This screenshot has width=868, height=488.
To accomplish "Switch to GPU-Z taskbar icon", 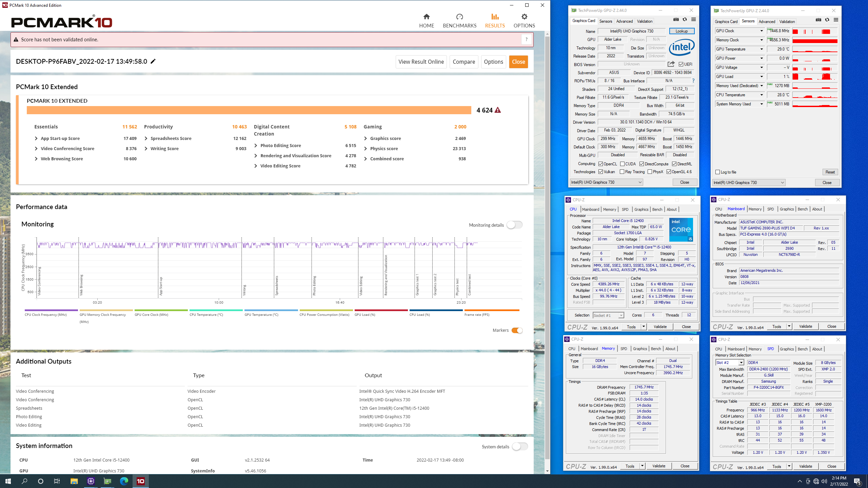I will pos(107,481).
